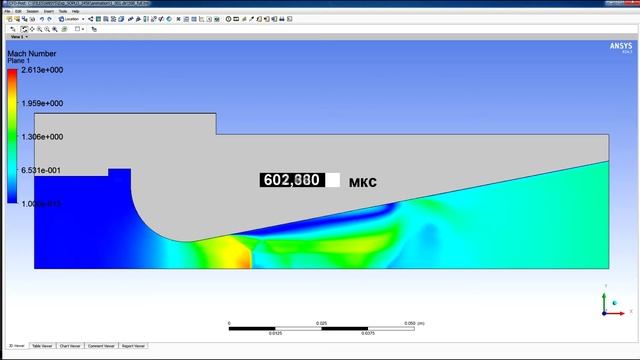The image size is (640, 360).
Task: Insert a Particle Track
Action: [113, 19]
